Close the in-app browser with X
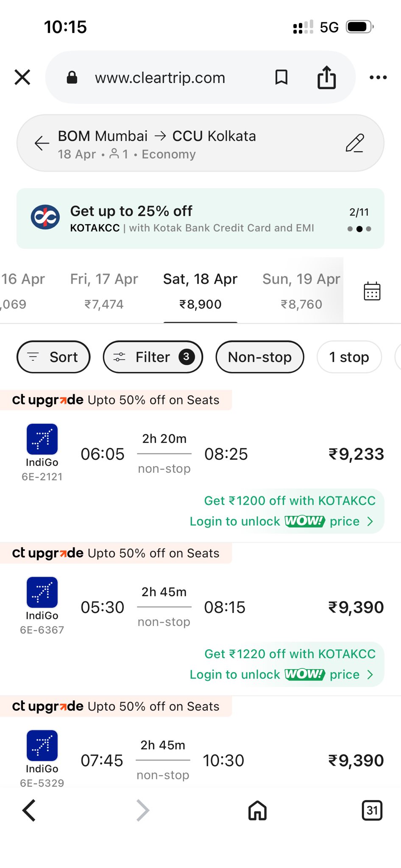The width and height of the screenshot is (401, 868). tap(22, 78)
